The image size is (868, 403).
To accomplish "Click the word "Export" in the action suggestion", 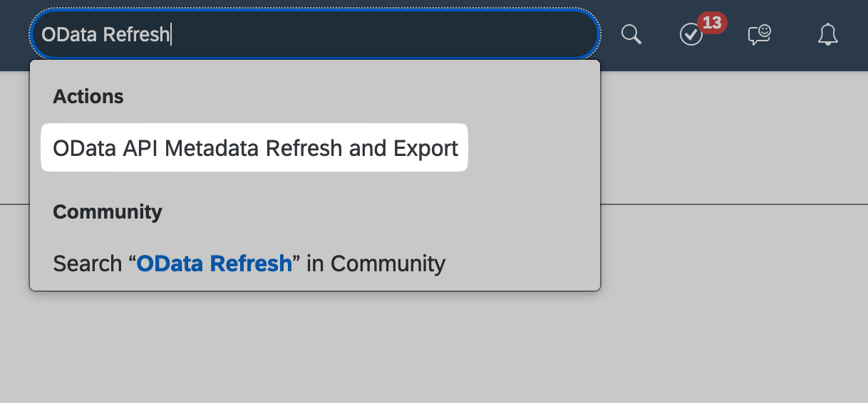I will pos(425,148).
